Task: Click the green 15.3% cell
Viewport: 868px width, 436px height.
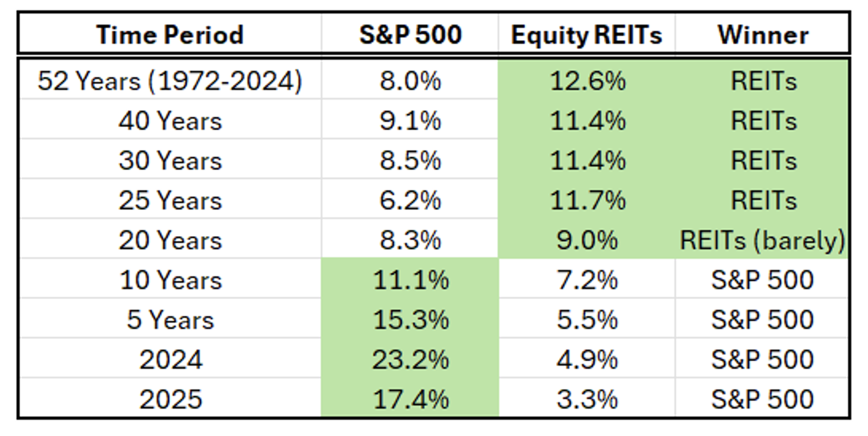Action: tap(410, 320)
